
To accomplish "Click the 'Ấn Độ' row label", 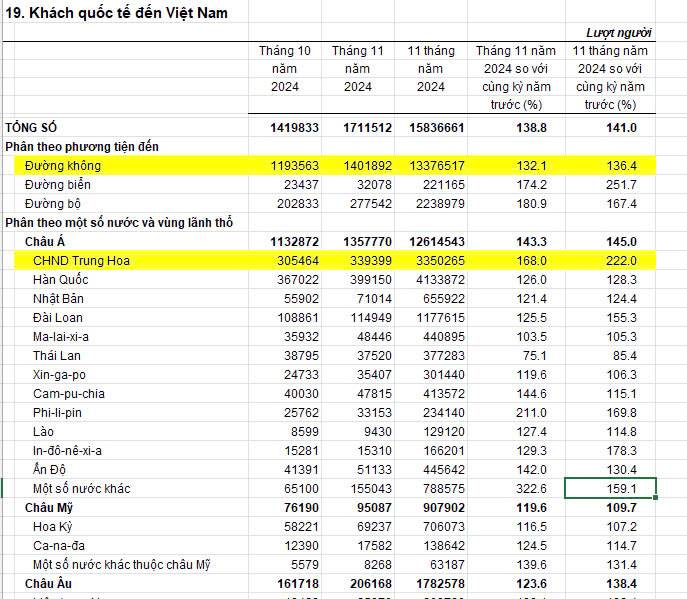I will coord(49,469).
